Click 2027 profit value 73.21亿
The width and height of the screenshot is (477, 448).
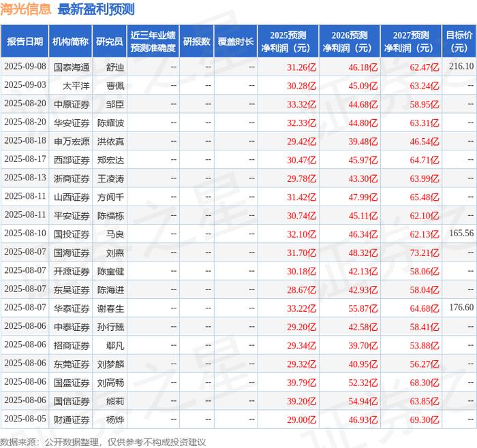click(x=425, y=253)
